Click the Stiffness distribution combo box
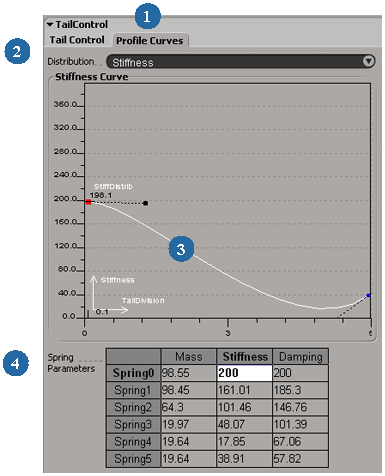 pos(241,62)
